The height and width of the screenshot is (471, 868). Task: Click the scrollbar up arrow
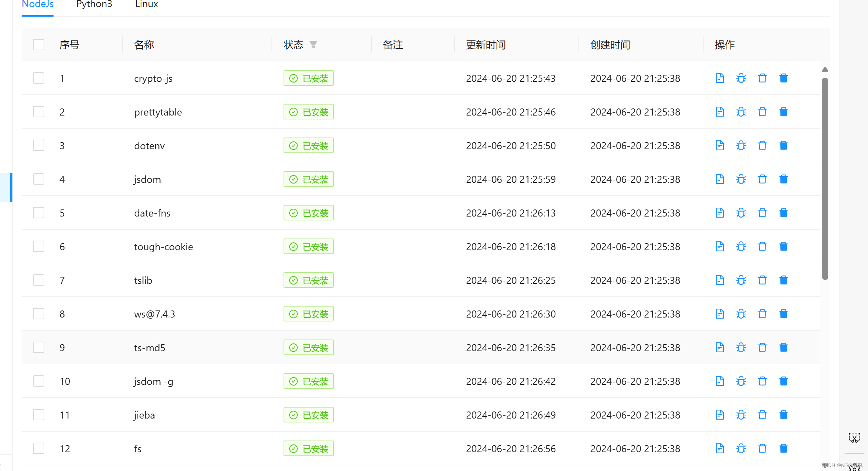[825, 70]
